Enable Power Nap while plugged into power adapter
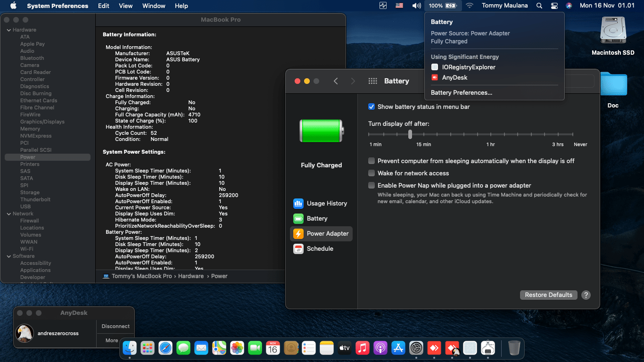Screen dimensions: 644x362 [372, 186]
